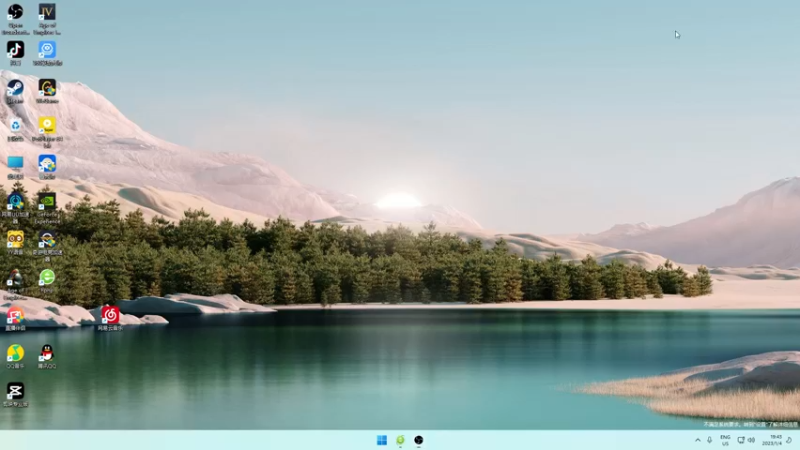Open the Windows Start menu
800x450 pixels.
point(382,440)
